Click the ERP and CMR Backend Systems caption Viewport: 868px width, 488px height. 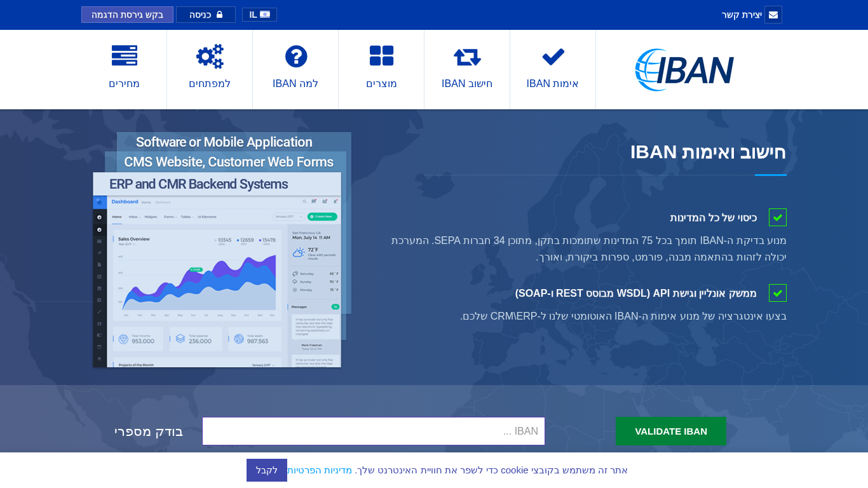[x=199, y=184]
